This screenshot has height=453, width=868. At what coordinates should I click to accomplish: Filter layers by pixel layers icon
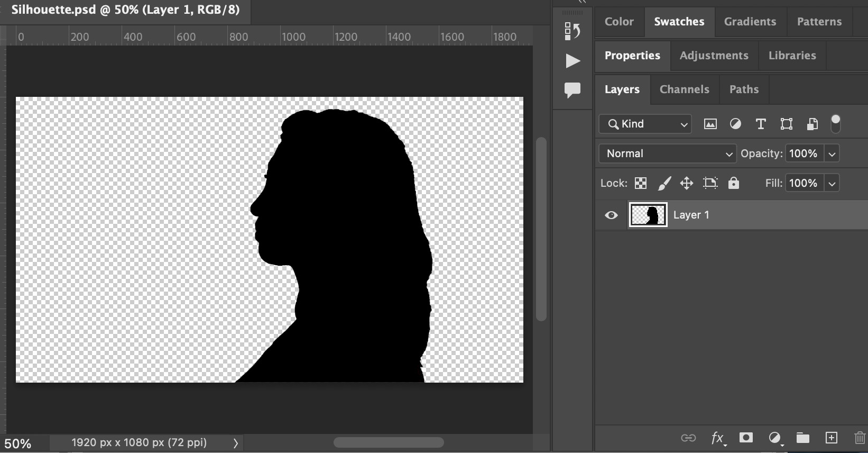[710, 124]
